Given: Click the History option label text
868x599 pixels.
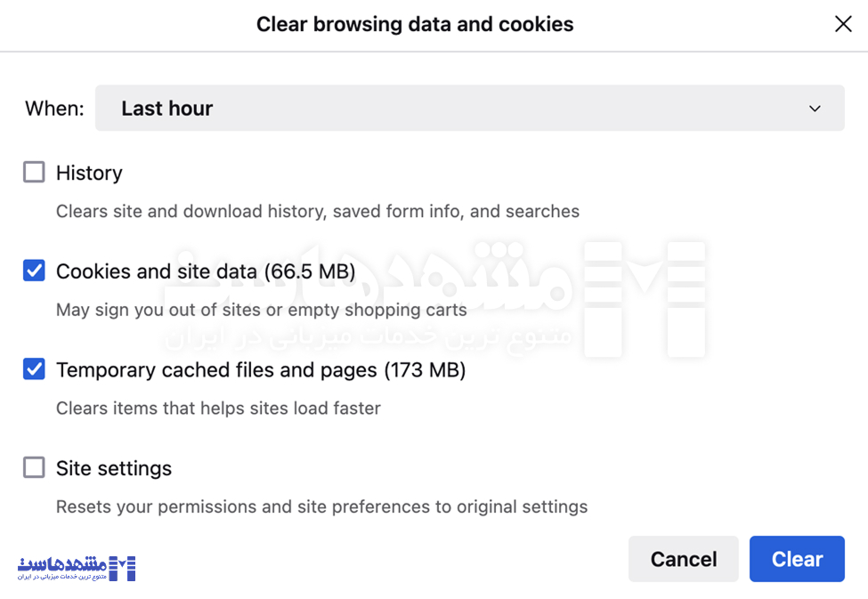Looking at the screenshot, I should click(89, 173).
